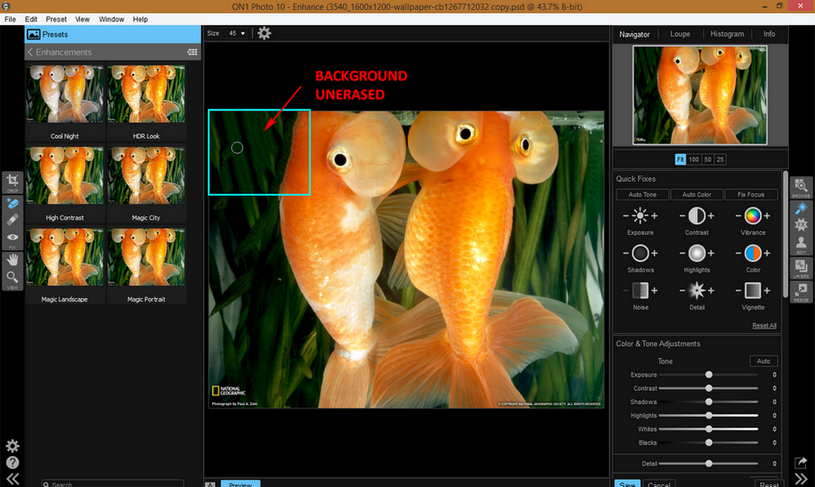Open the Browse module icon
815x487 pixels.
pos(802,187)
